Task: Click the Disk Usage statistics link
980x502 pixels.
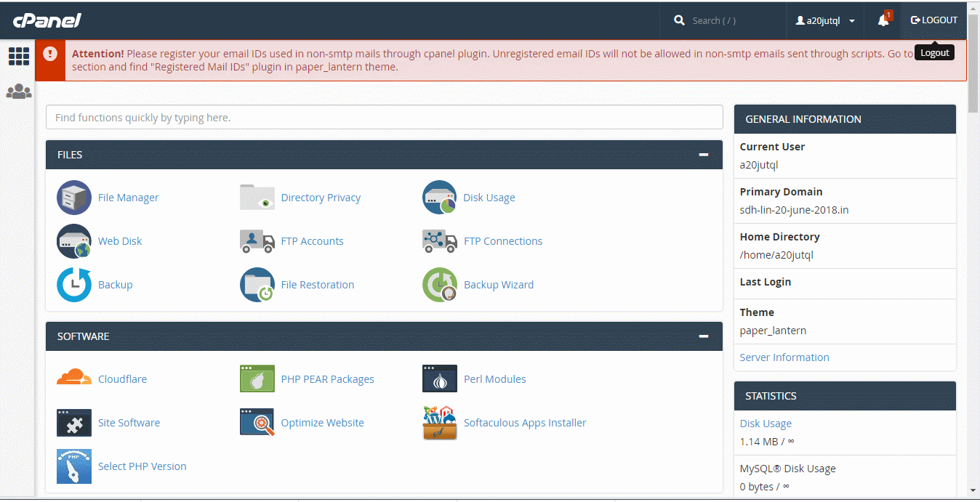Action: (766, 424)
